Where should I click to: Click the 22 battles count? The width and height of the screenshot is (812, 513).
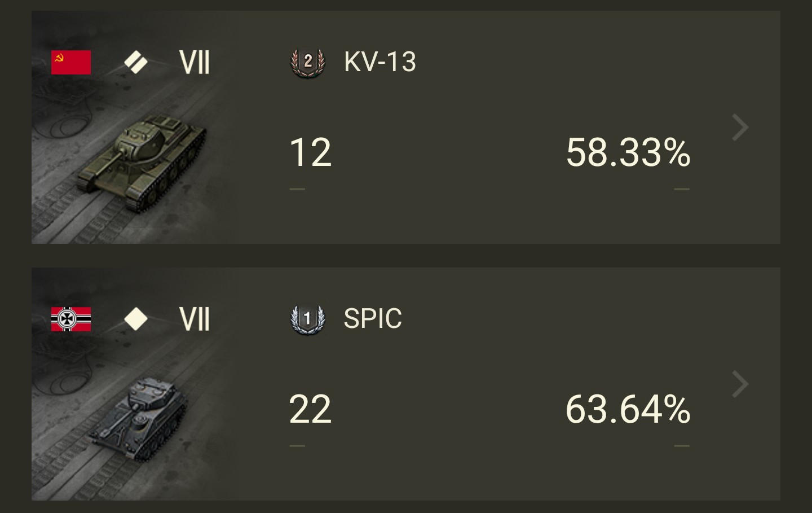310,409
